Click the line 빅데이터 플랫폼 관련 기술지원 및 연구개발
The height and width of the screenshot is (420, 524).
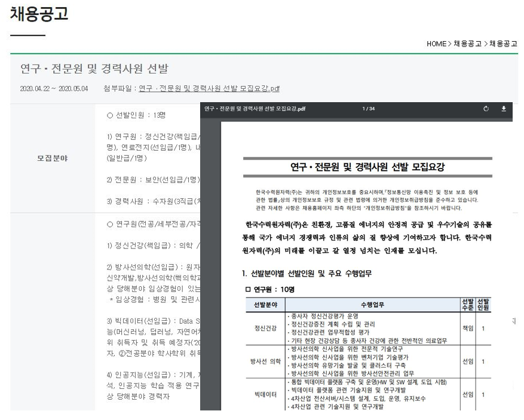click(346, 390)
